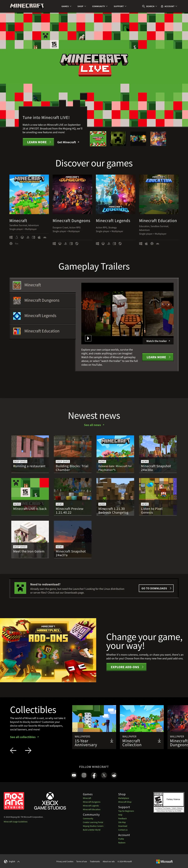
Task: Click Learn More in Gameplay Trailers panel
Action: point(158,357)
